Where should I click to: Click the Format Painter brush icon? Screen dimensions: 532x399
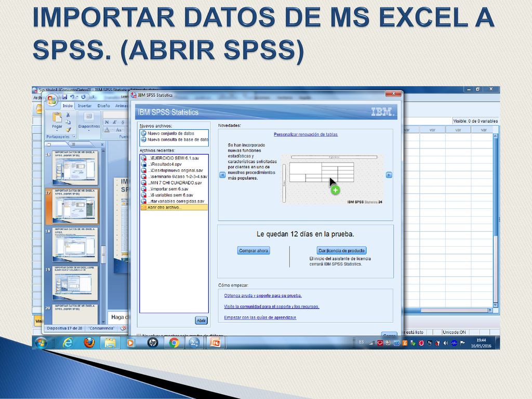point(68,129)
